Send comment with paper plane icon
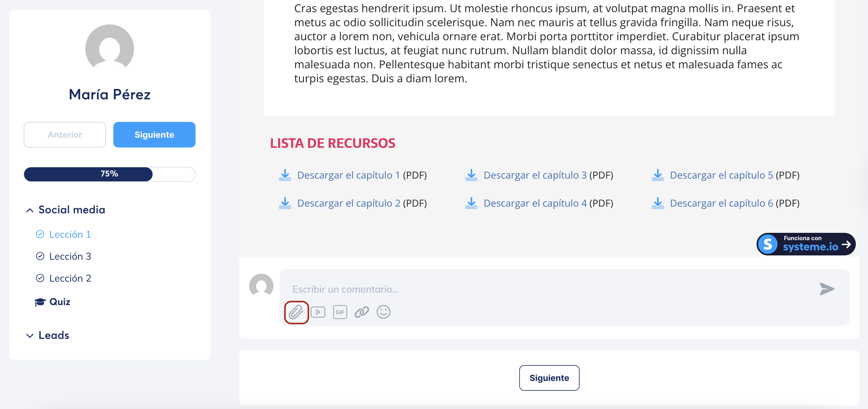Viewport: 868px width, 409px height. click(x=827, y=289)
